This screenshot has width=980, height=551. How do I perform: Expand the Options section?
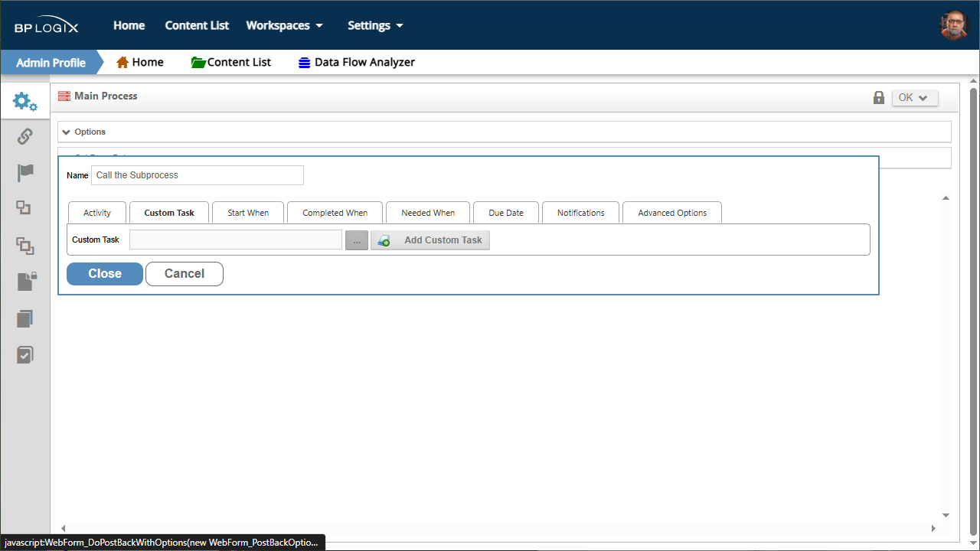click(505, 132)
